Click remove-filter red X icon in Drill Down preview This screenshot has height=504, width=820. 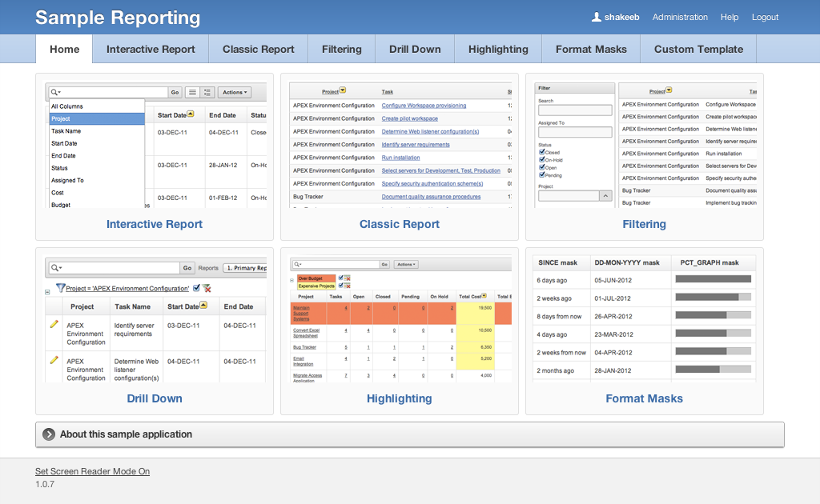207,288
